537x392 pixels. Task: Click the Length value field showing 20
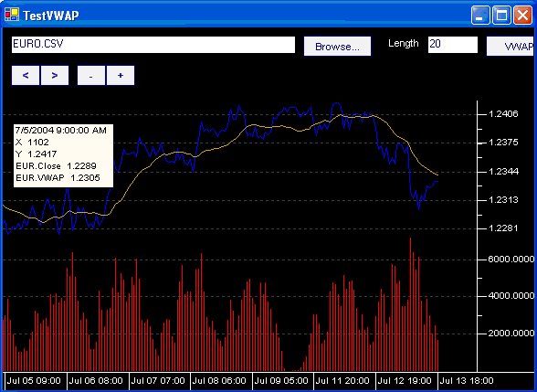click(453, 45)
